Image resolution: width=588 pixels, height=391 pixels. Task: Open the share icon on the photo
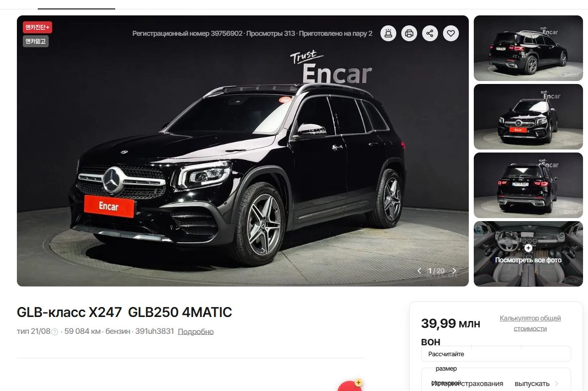pyautogui.click(x=430, y=33)
